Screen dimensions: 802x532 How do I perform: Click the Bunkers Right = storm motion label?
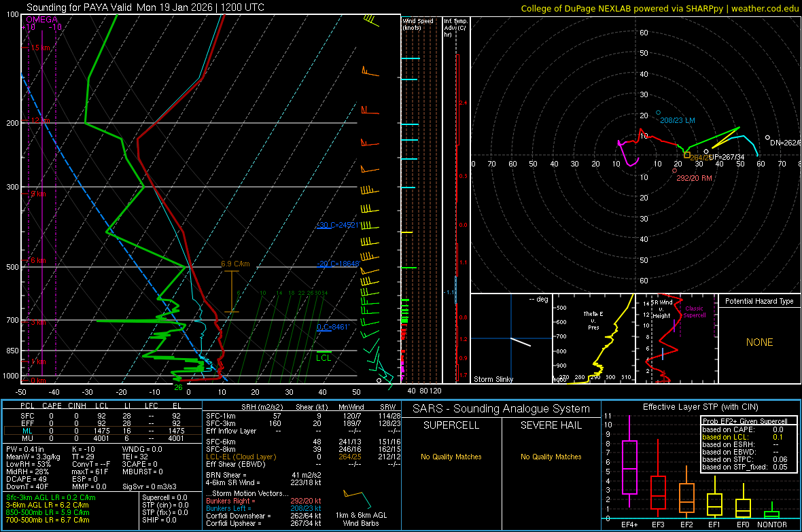[230, 501]
